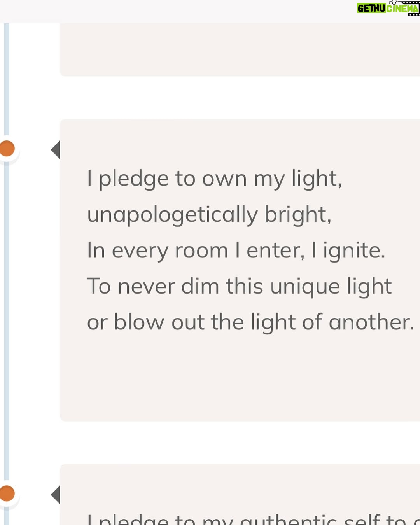The width and height of the screenshot is (420, 525).
Task: Open the empty card at the top
Action: (240, 49)
